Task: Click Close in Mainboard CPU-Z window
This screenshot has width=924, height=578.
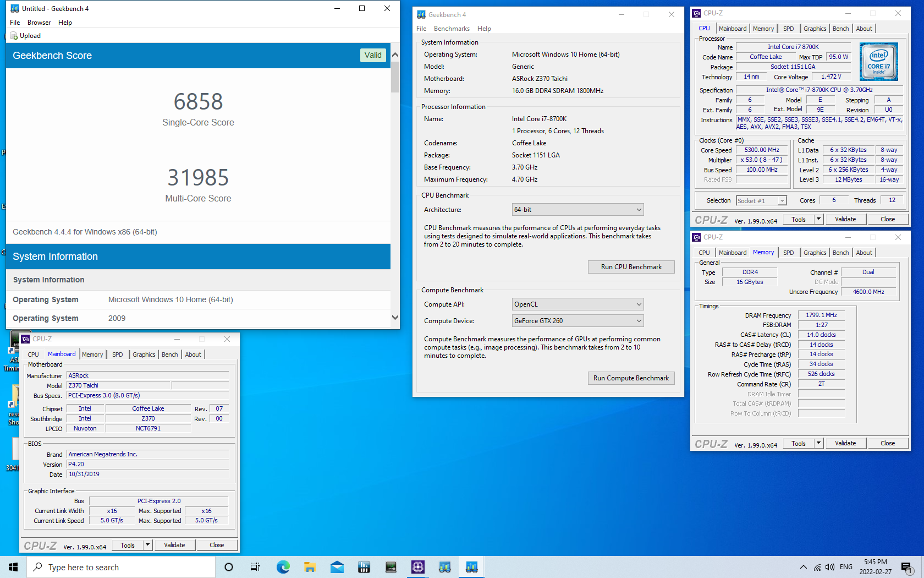Action: [217, 545]
